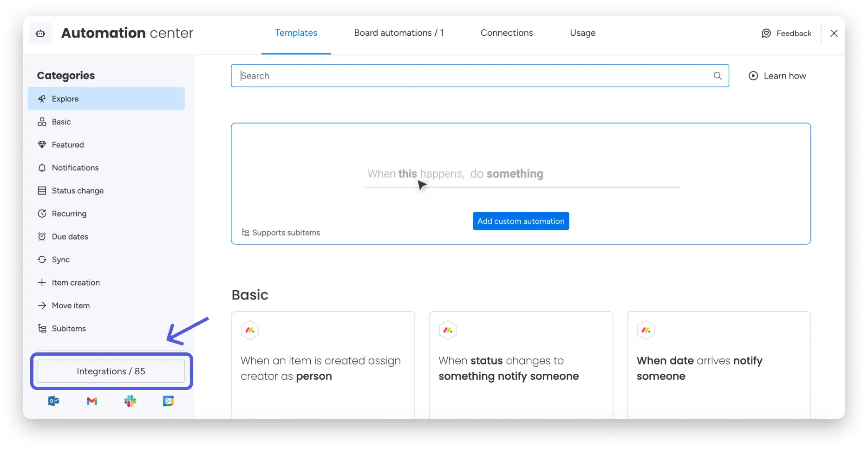Select the Due dates category
Screen dimensions: 868x449
(106, 237)
